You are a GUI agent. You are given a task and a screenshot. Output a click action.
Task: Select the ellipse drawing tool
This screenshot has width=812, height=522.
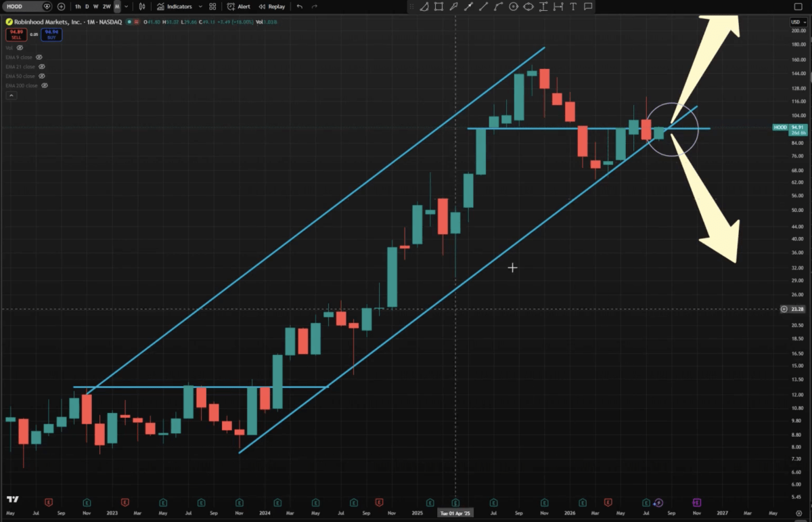tap(528, 7)
